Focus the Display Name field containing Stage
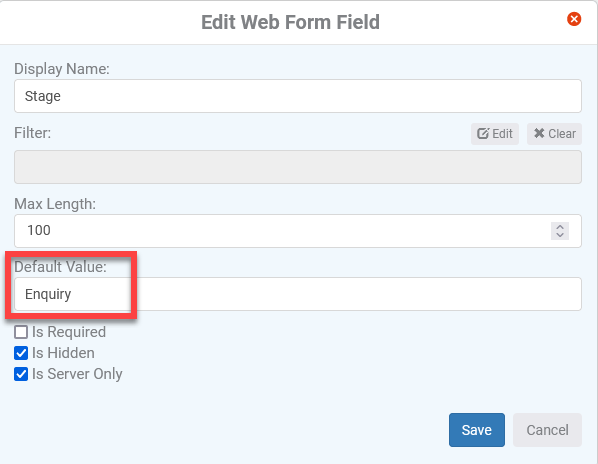Viewport: 598px width, 464px height. [298, 96]
